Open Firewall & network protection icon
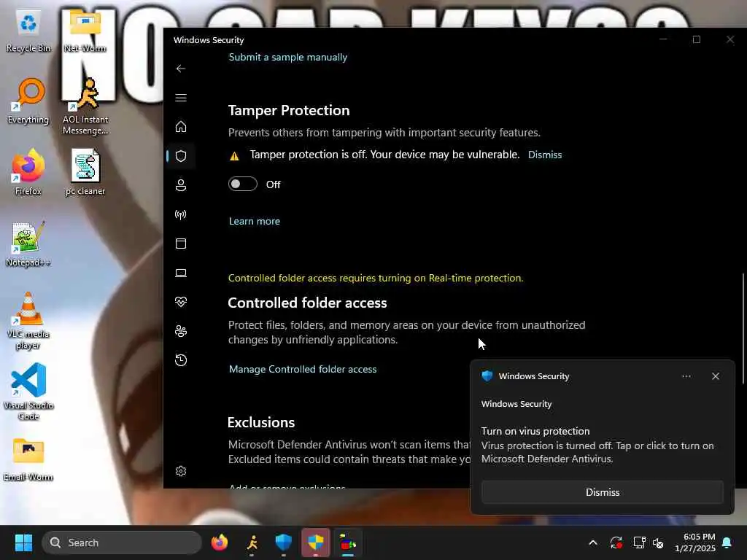Viewport: 747px width, 560px height. (x=181, y=214)
